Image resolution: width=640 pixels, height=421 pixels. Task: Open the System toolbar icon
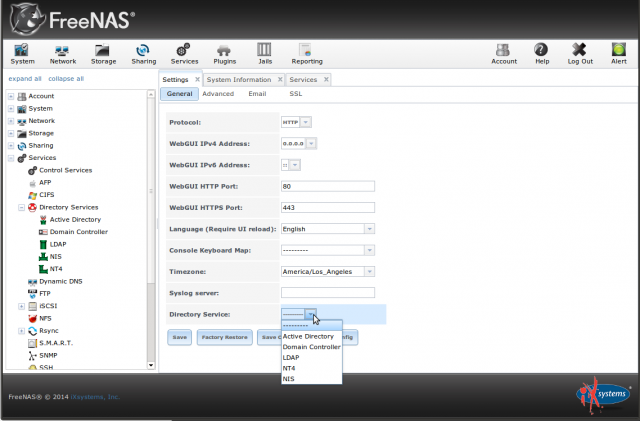tap(22, 54)
